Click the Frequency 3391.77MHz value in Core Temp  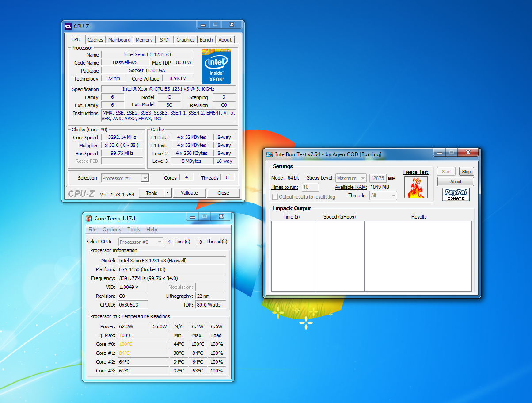tap(171, 278)
